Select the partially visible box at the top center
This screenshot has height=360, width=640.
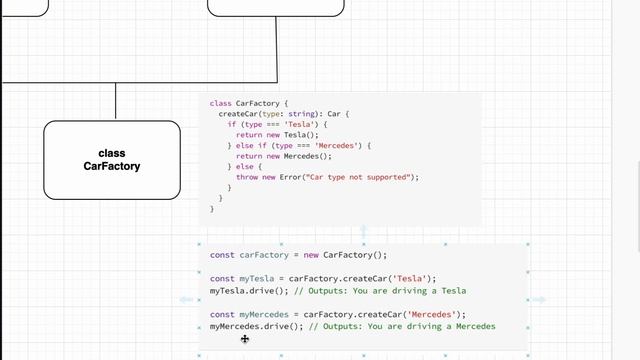tap(276, 8)
